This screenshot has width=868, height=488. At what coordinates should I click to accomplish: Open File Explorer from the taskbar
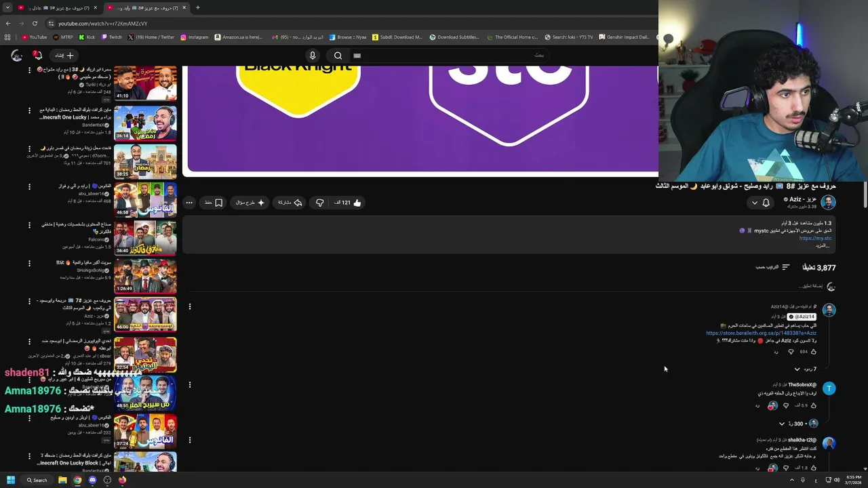point(62,480)
